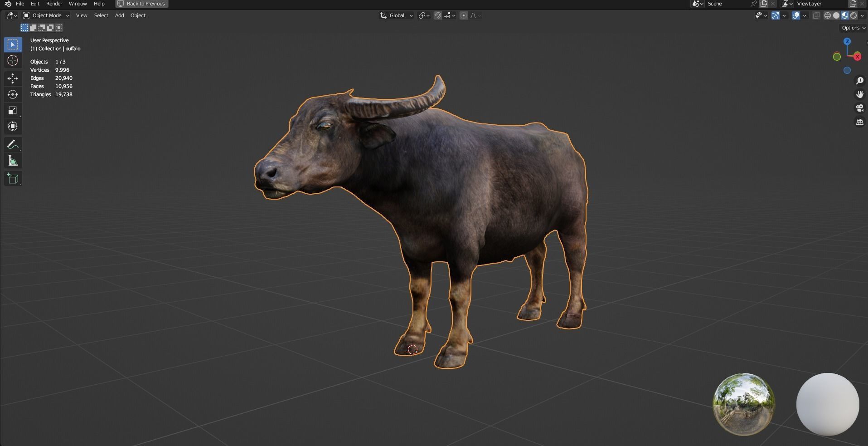Click the Zoom view magnifier icon
Viewport: 868px width, 446px height.
tap(860, 81)
